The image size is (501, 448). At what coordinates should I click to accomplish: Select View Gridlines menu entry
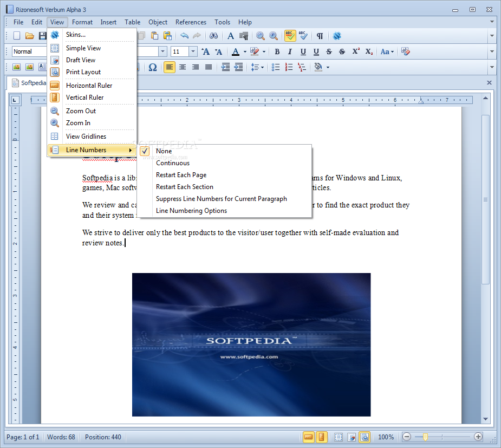click(92, 137)
